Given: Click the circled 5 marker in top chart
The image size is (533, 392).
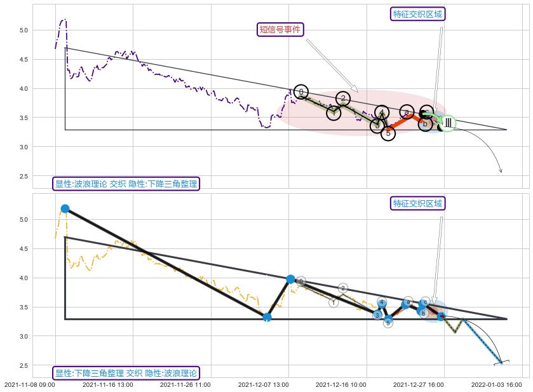Looking at the screenshot, I should pos(388,133).
